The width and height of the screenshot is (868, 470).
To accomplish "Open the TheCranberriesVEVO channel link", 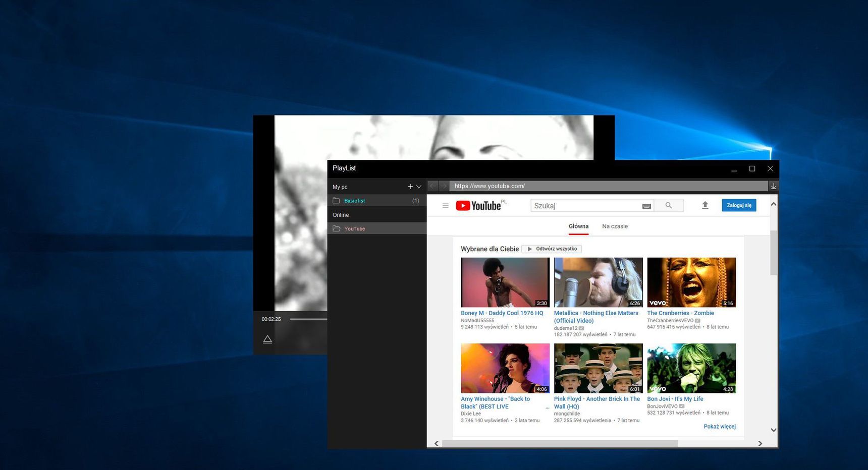I will tap(670, 320).
